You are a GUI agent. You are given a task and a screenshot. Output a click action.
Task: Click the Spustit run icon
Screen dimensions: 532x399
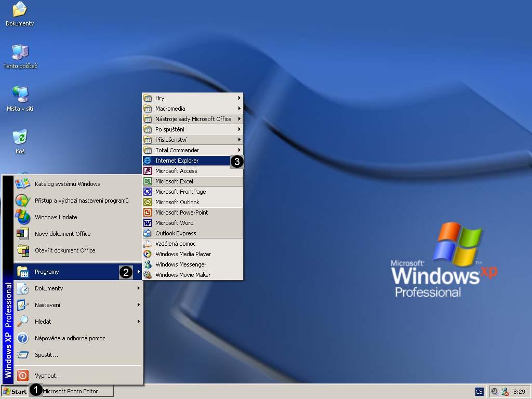pyautogui.click(x=22, y=354)
